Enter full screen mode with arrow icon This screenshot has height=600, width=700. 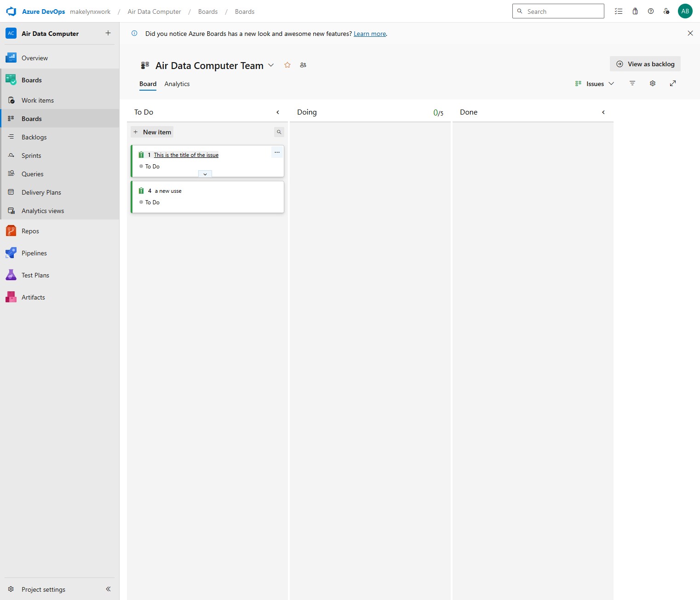click(x=673, y=83)
